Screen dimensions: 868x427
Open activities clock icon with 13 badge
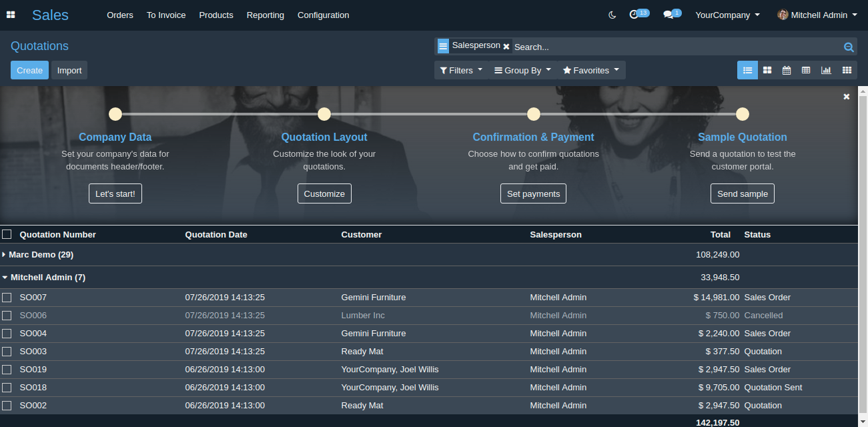[x=634, y=15]
